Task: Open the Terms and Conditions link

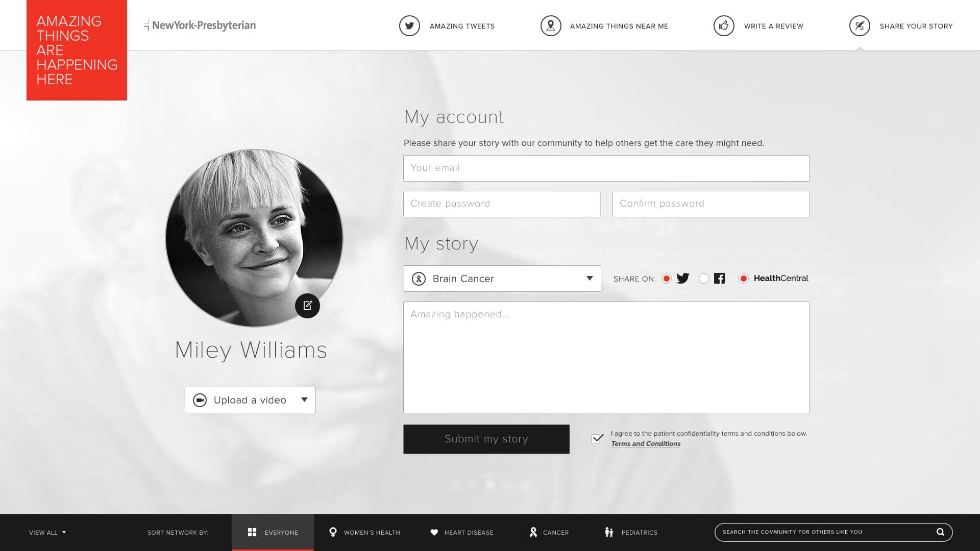Action: (646, 444)
